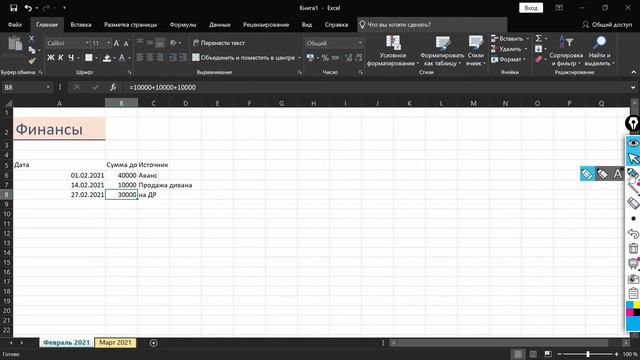Select the eraser tool in overlay panel
640x360 pixels.
tap(633, 203)
